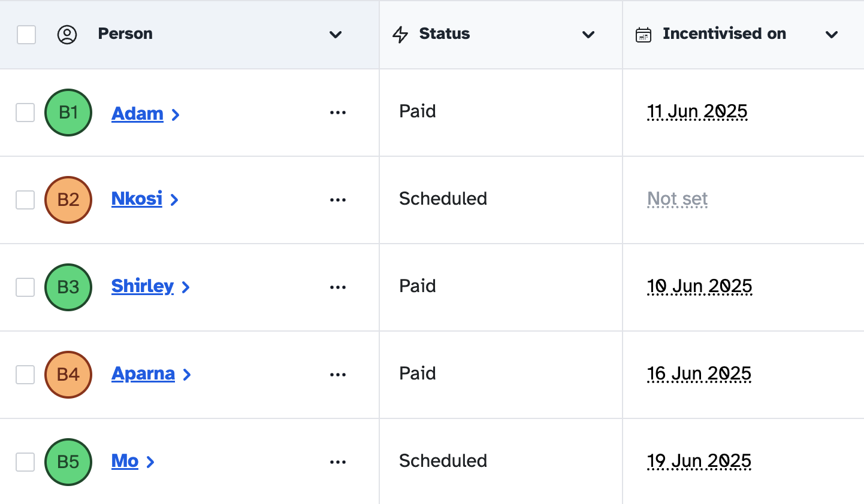Open the three-dot menu for Aparna
Viewport: 864px width, 504px height.
[x=338, y=375]
